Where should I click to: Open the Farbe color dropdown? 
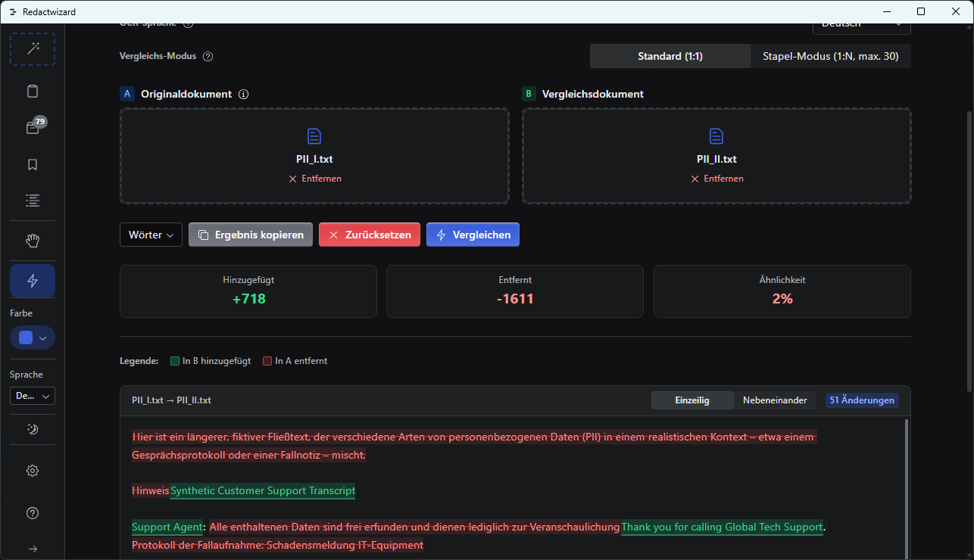[x=33, y=338]
